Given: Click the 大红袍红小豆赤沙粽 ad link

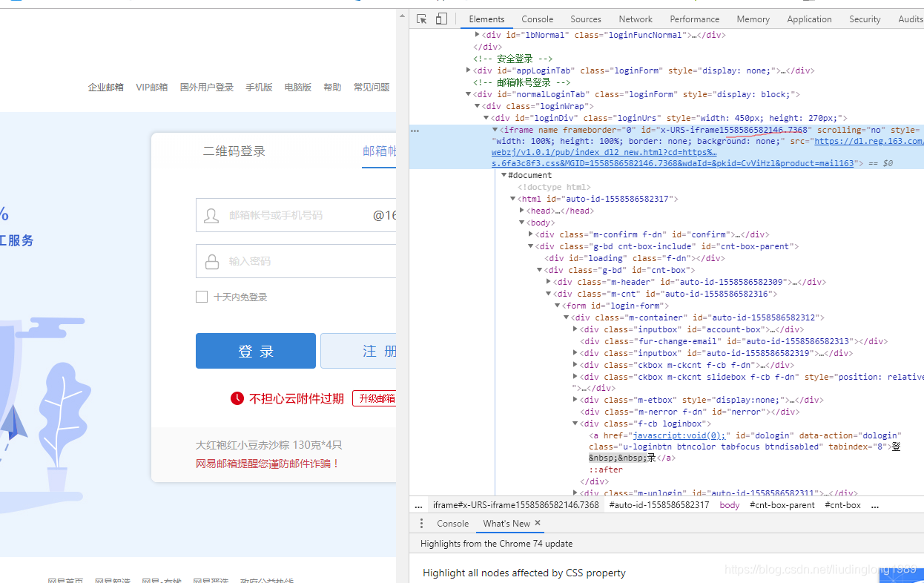Looking at the screenshot, I should point(268,445).
